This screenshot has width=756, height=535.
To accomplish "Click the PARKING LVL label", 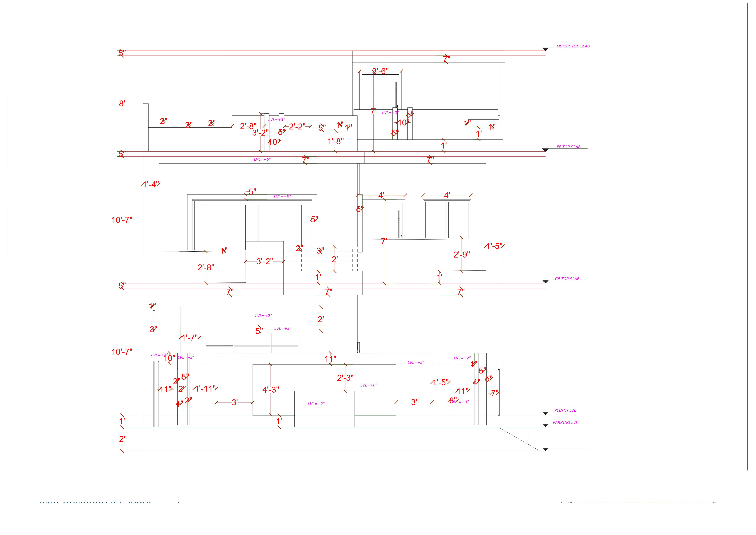I will (x=565, y=423).
